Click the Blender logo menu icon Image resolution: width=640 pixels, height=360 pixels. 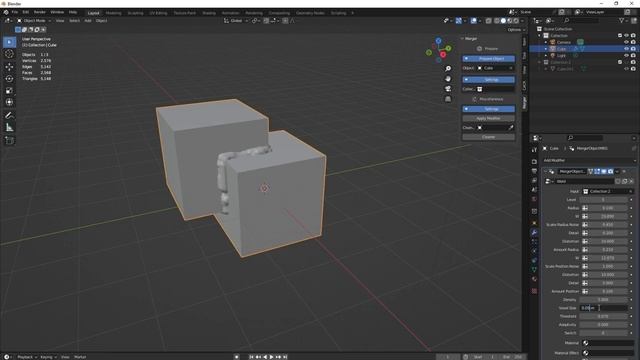click(6, 13)
